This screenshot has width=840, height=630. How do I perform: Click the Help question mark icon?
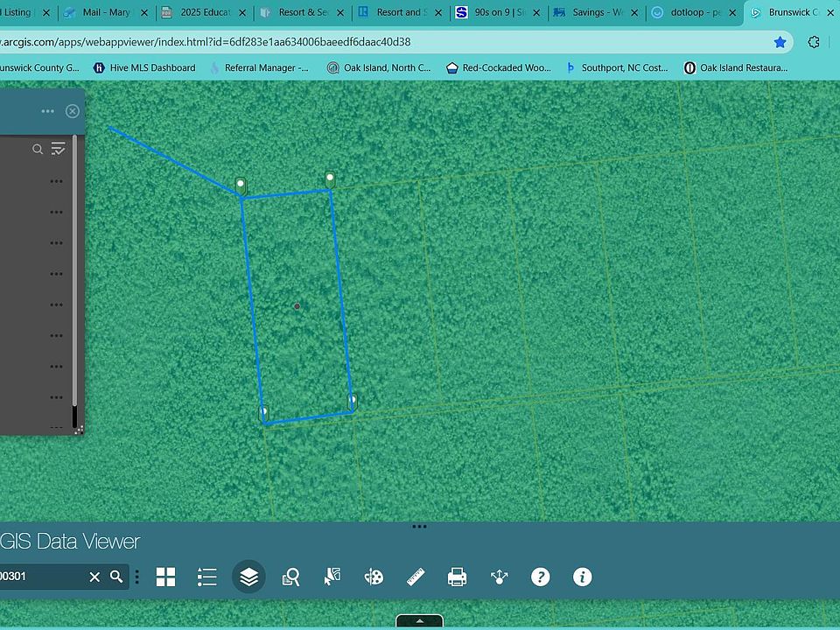(541, 577)
